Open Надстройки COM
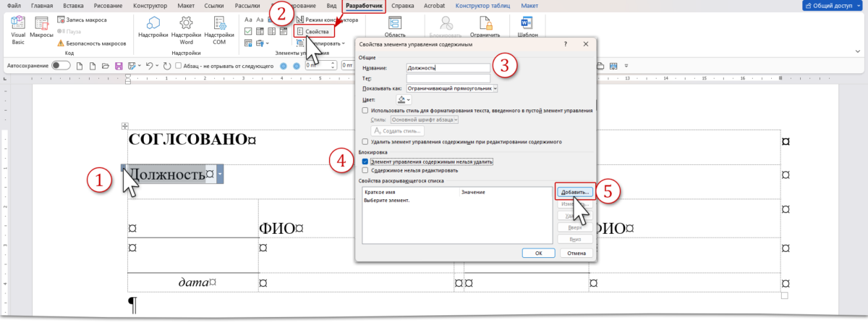 pyautogui.click(x=218, y=29)
